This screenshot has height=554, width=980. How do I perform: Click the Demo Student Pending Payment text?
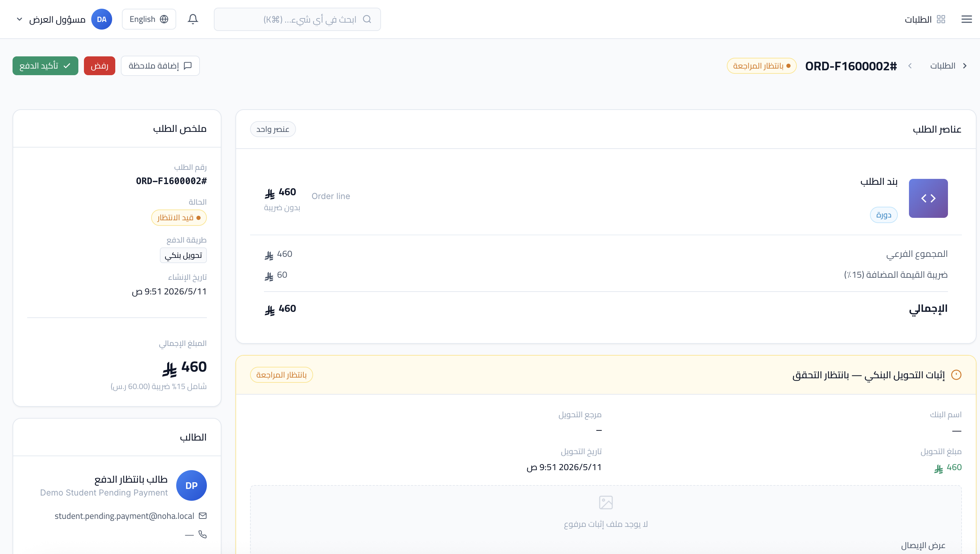tap(104, 492)
